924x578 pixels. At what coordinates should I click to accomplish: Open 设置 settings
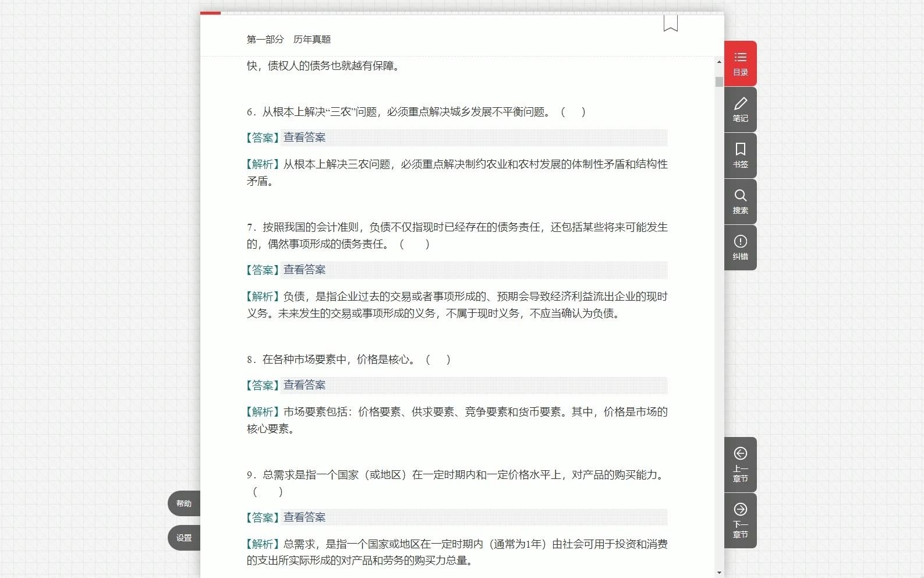click(x=184, y=538)
